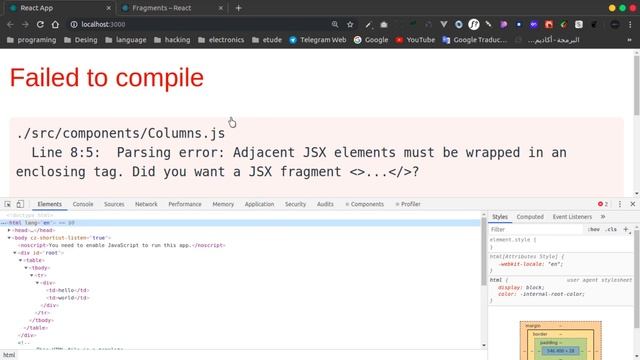Show more bookmarks with the chevron
Viewport: 640px width, 360px height.
[x=629, y=40]
